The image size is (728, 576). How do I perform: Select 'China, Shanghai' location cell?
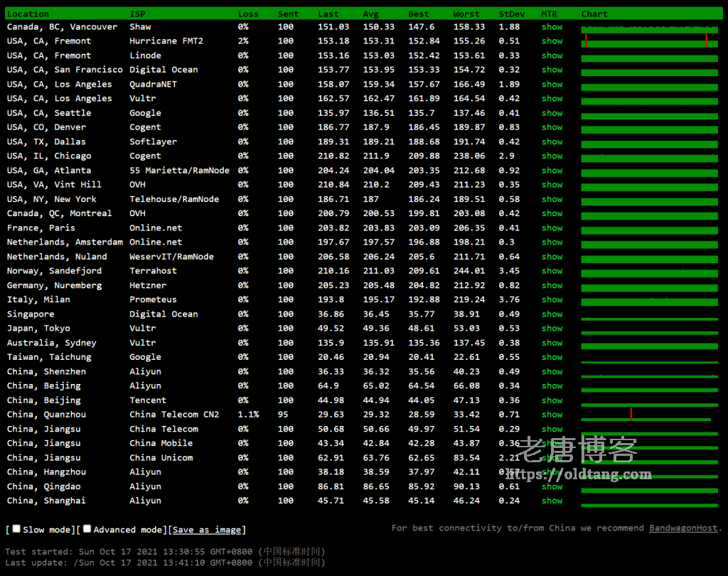46,501
